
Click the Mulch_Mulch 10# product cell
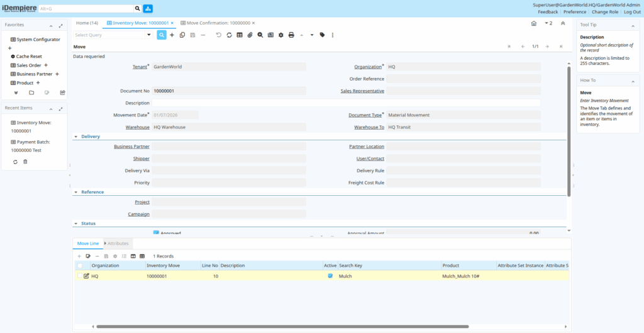[469, 276]
